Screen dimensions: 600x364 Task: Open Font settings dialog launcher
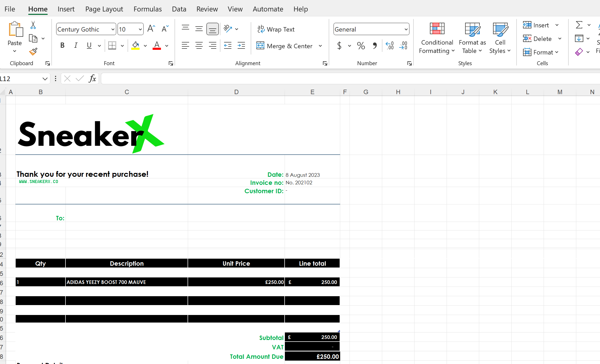[x=171, y=63]
